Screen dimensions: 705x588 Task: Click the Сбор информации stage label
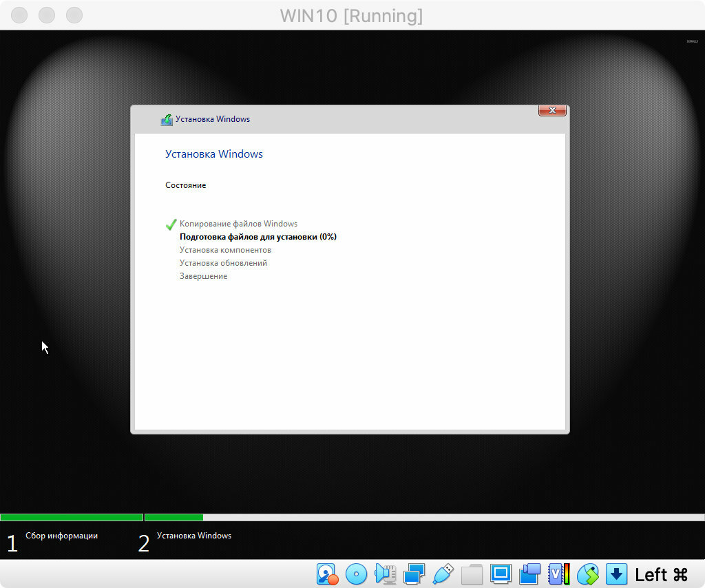point(61,536)
